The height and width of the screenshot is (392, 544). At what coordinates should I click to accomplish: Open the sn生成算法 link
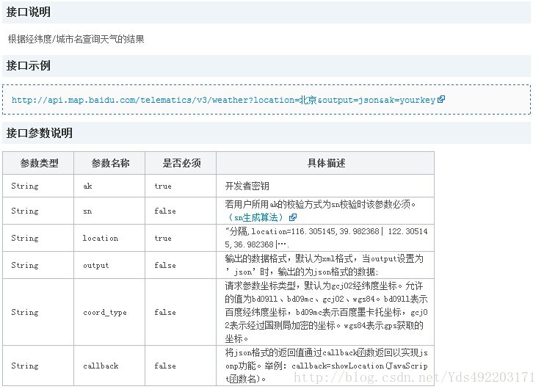[255, 217]
